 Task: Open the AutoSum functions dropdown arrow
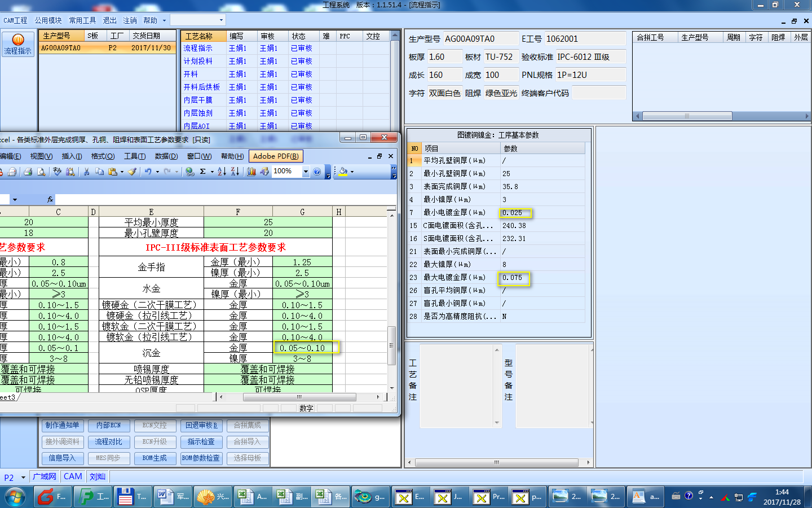[x=212, y=172]
